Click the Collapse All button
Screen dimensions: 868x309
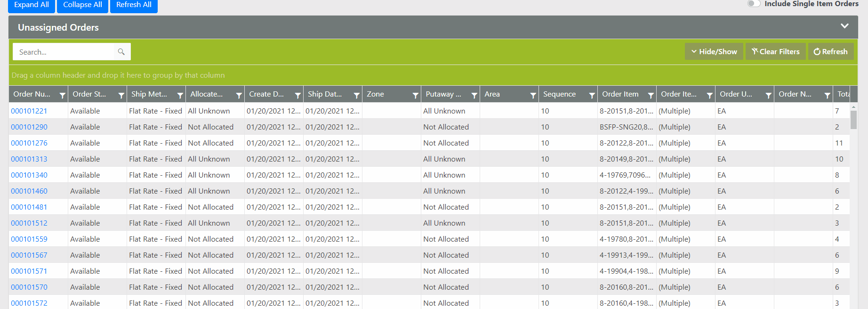(82, 5)
